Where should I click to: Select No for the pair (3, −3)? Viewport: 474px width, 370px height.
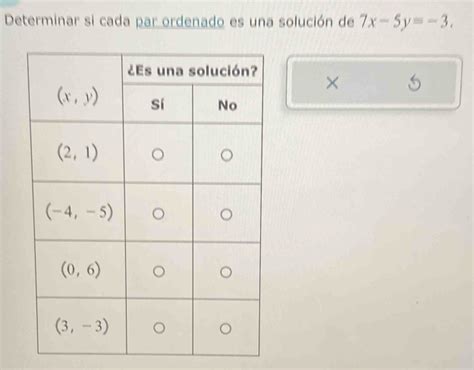pos(226,329)
